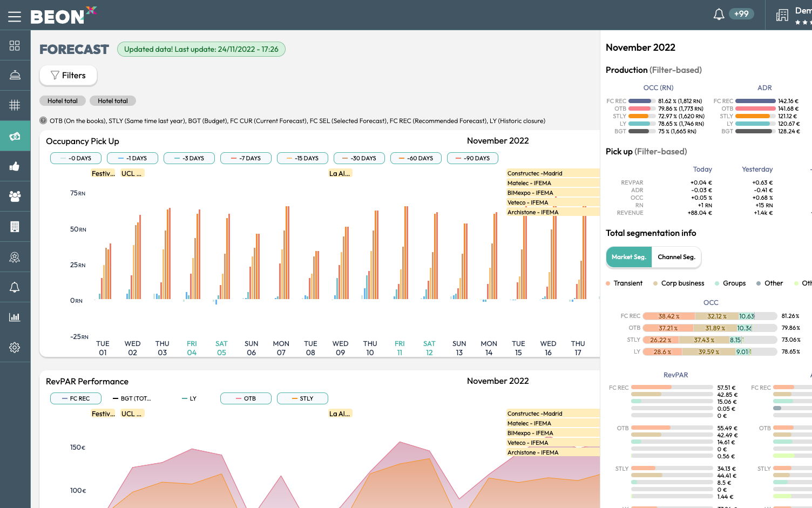Click the first Hotel total filter chip
The height and width of the screenshot is (508, 812).
(x=62, y=101)
